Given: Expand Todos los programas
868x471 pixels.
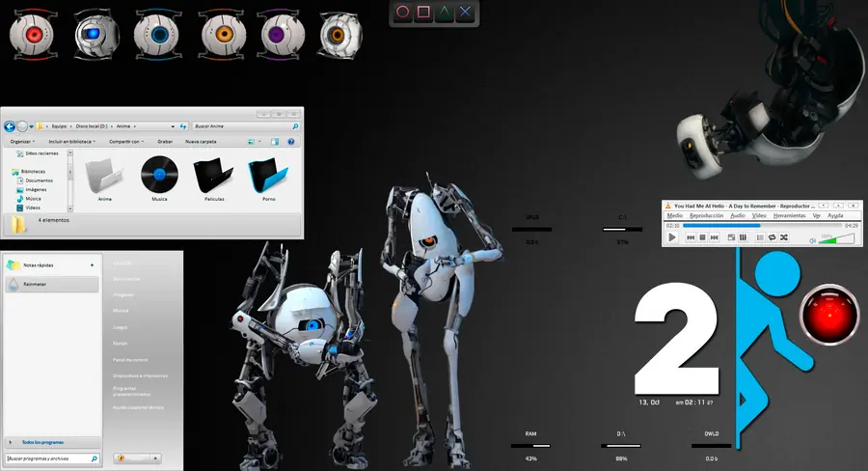Looking at the screenshot, I should click(x=52, y=442).
